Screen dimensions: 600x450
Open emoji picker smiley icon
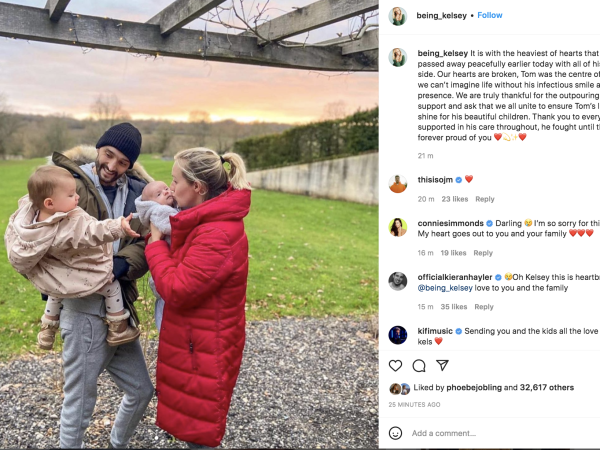(x=395, y=433)
